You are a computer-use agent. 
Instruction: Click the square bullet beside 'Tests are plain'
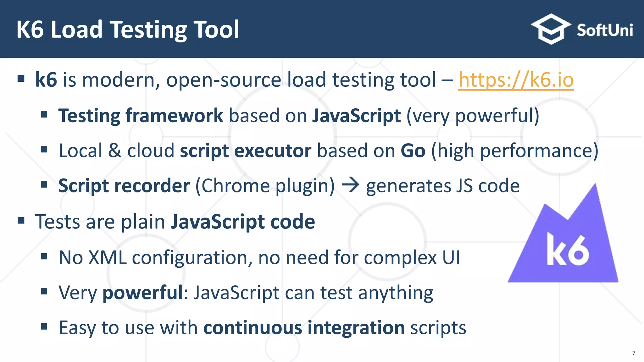click(21, 220)
